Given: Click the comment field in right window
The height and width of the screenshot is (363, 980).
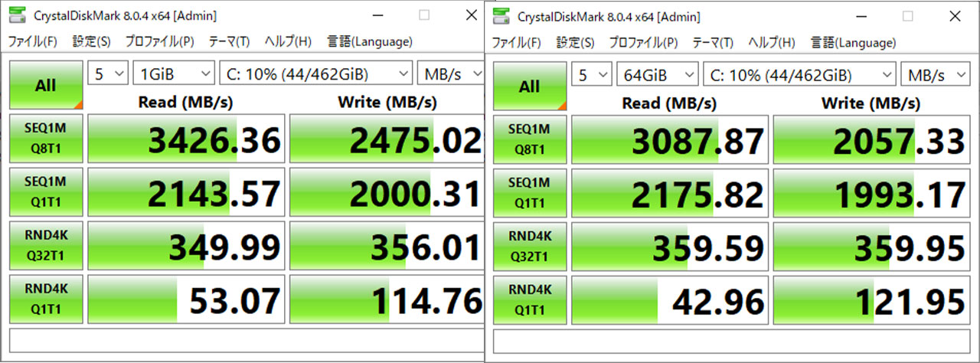Looking at the screenshot, I should [x=731, y=341].
